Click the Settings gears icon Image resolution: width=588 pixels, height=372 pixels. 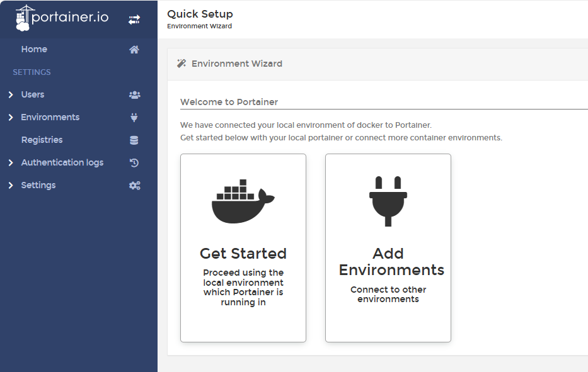pos(134,186)
